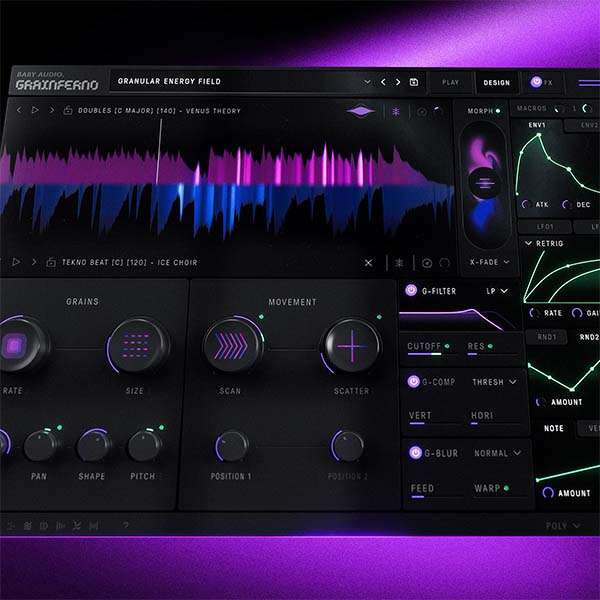Click the grain SIZE knob
Screen dimensions: 600x600
137,346
